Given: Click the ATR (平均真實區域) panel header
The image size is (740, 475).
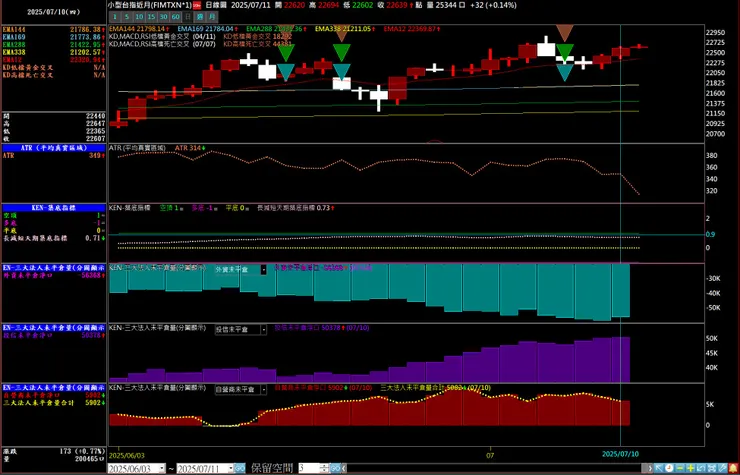Looking at the screenshot, I should point(54,148).
